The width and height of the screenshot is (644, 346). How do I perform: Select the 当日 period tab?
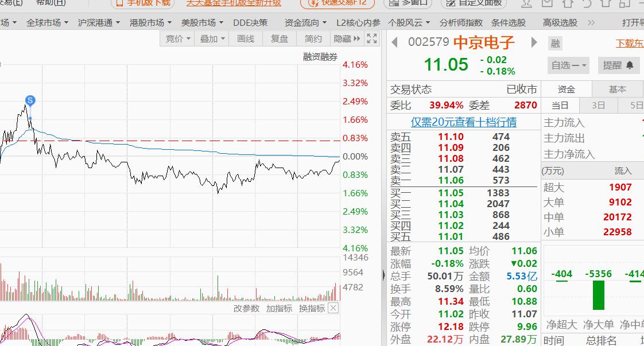[x=560, y=106]
